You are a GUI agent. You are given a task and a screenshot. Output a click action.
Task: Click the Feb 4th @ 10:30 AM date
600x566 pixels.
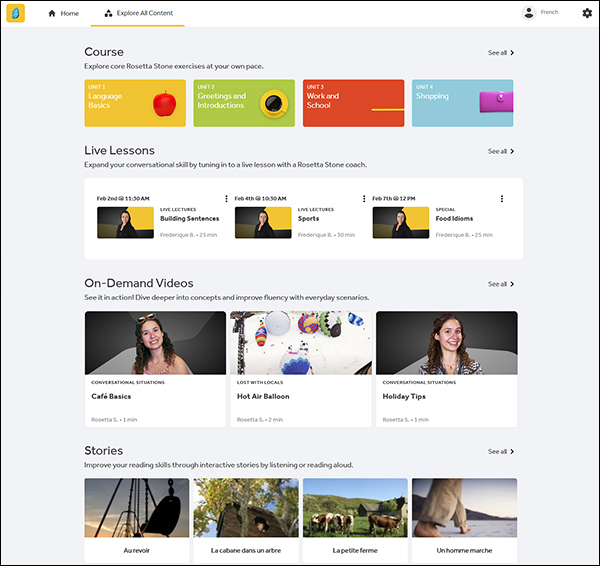coord(260,199)
